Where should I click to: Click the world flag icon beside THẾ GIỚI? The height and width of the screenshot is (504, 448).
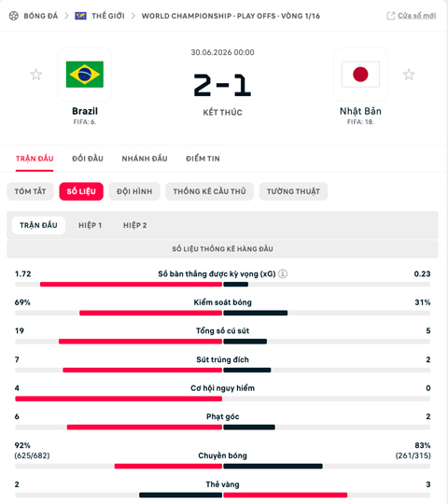click(x=80, y=16)
